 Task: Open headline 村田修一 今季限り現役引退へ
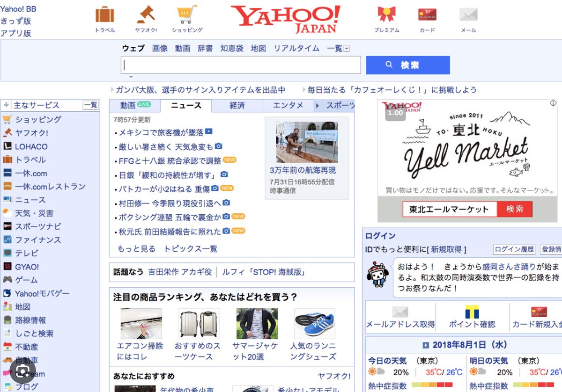(170, 203)
